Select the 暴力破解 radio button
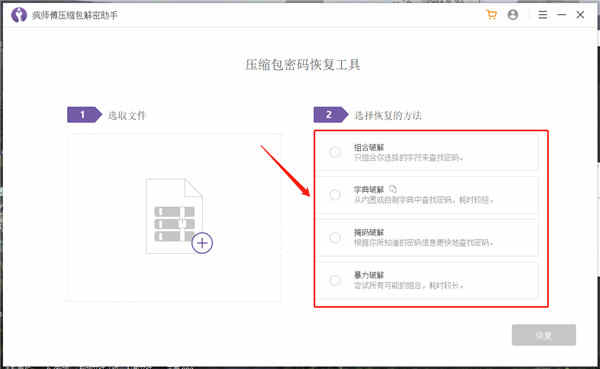Screen dimensions: 600x369 tap(335, 280)
